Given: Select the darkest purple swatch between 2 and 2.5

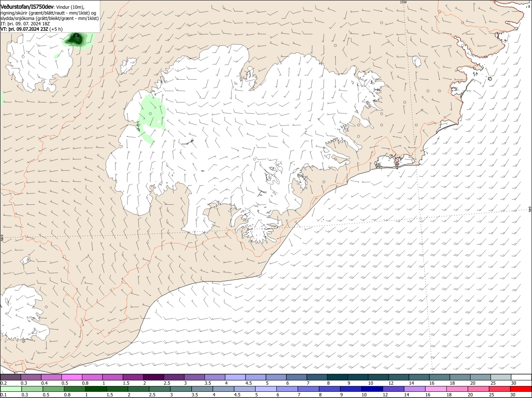Looking at the screenshot, I should point(153,377).
